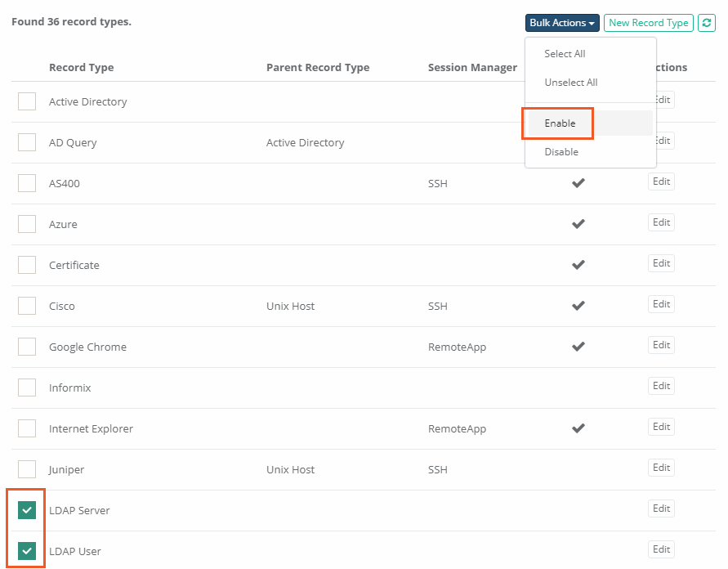Screen dimensions: 728x569
Task: Click the Google Chrome enabled checkmark
Action: [578, 347]
